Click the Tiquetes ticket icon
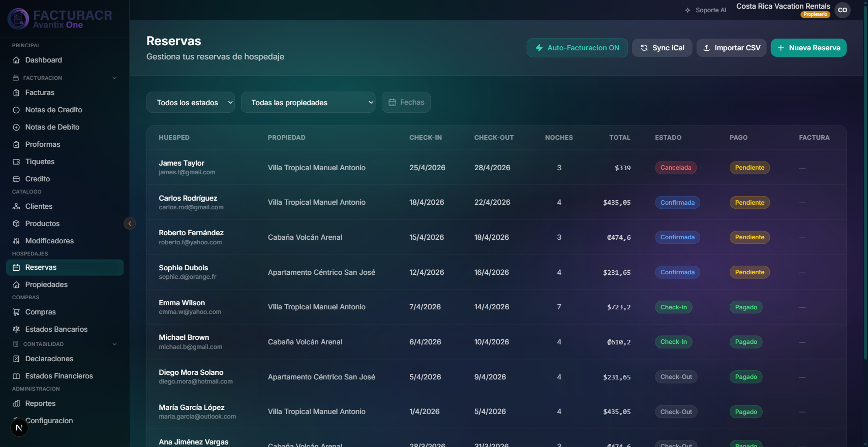Image resolution: width=868 pixels, height=447 pixels. (16, 162)
